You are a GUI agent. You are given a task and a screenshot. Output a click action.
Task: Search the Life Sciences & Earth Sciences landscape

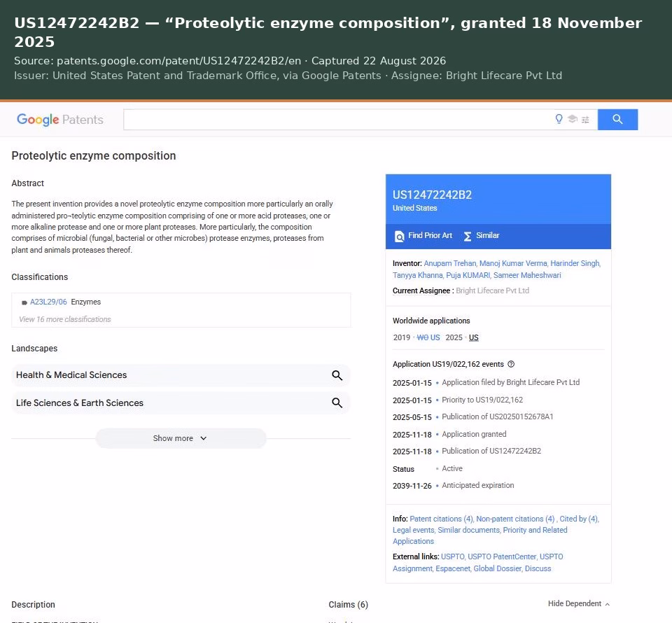[337, 402]
